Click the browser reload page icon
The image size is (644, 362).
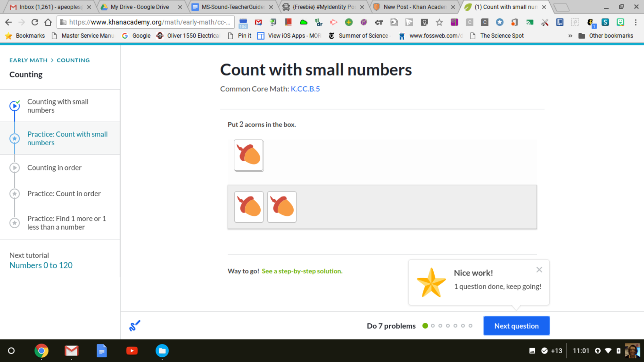[35, 22]
